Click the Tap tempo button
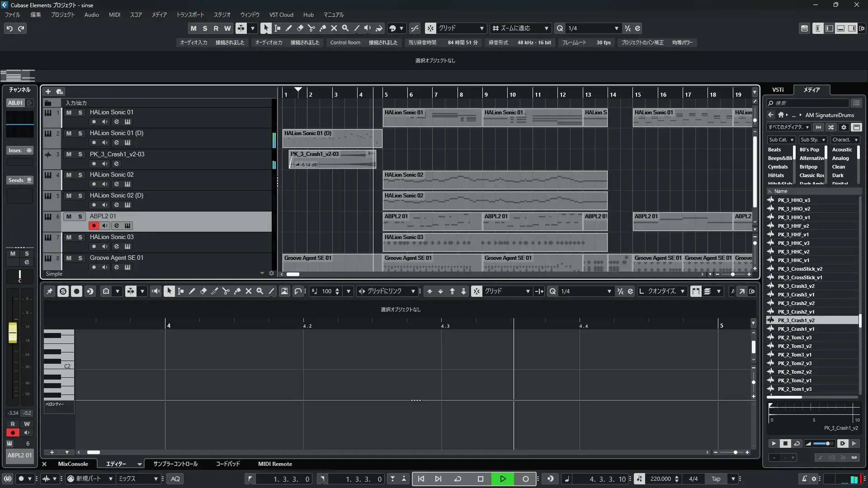Viewport: 868px width, 488px height. click(x=716, y=479)
